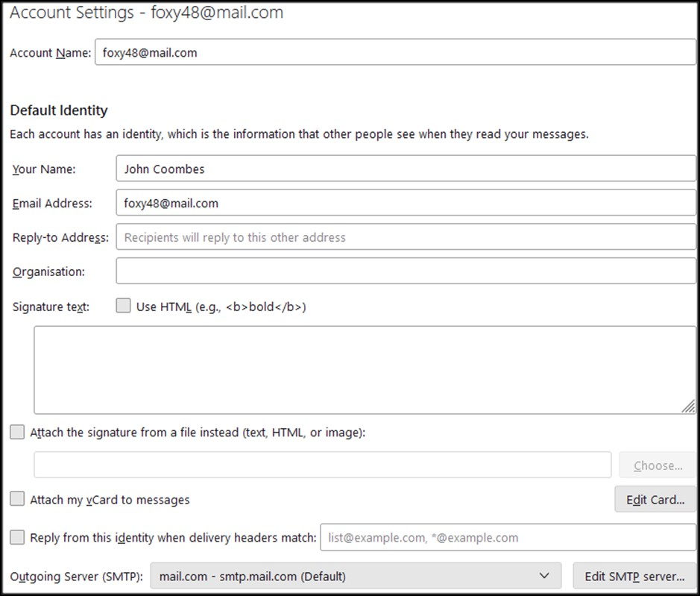
Task: Tick Attach the signature from a file
Action: click(18, 433)
